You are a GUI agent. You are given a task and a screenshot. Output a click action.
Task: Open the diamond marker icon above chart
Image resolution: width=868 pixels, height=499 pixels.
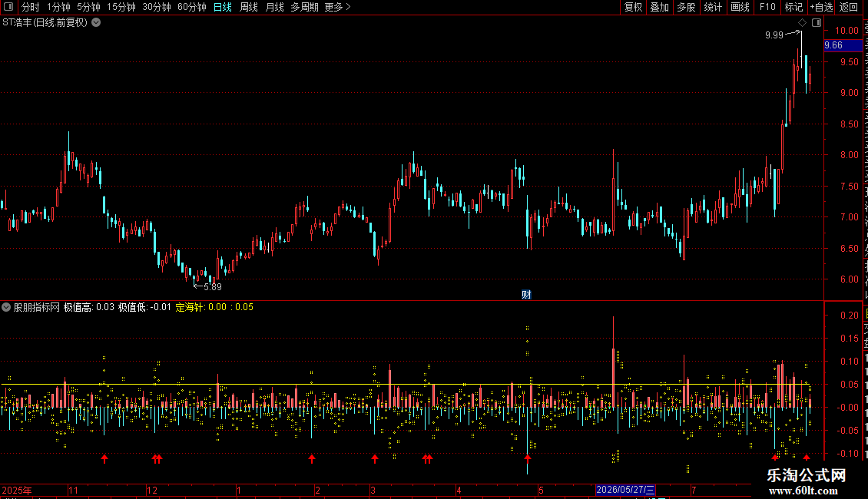point(802,23)
